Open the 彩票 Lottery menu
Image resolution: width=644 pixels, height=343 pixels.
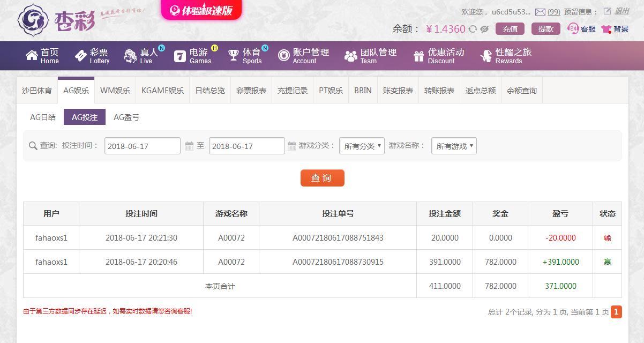point(92,56)
